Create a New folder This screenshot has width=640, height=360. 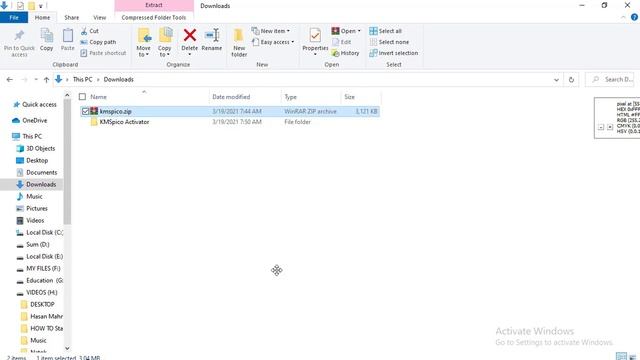239,42
